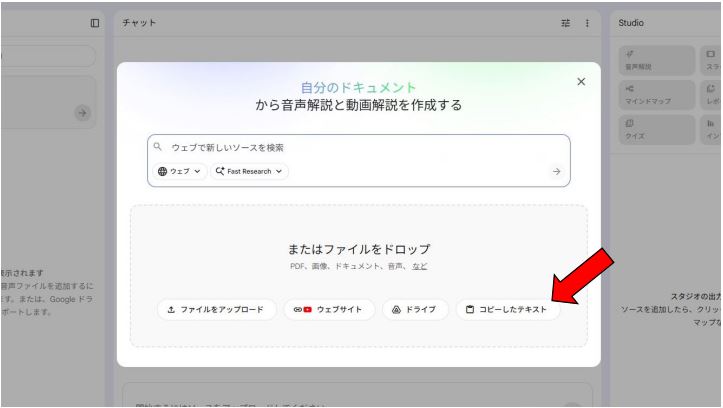Image resolution: width=723 pixels, height=408 pixels.
Task: Click the arrow button in left sources panel
Action: pyautogui.click(x=83, y=114)
